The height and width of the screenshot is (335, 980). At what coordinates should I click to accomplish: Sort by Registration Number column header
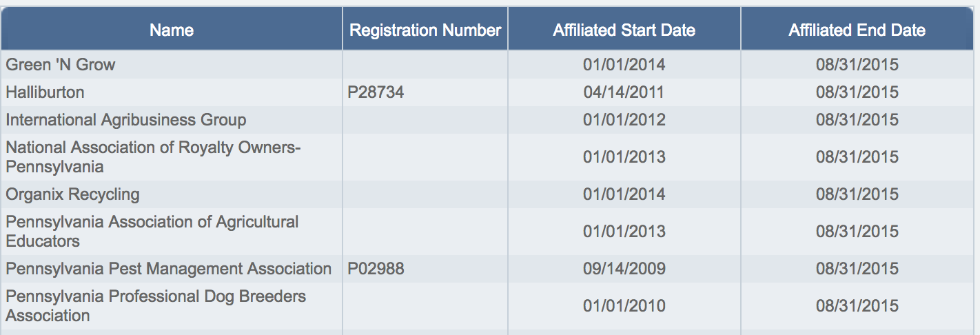425,30
